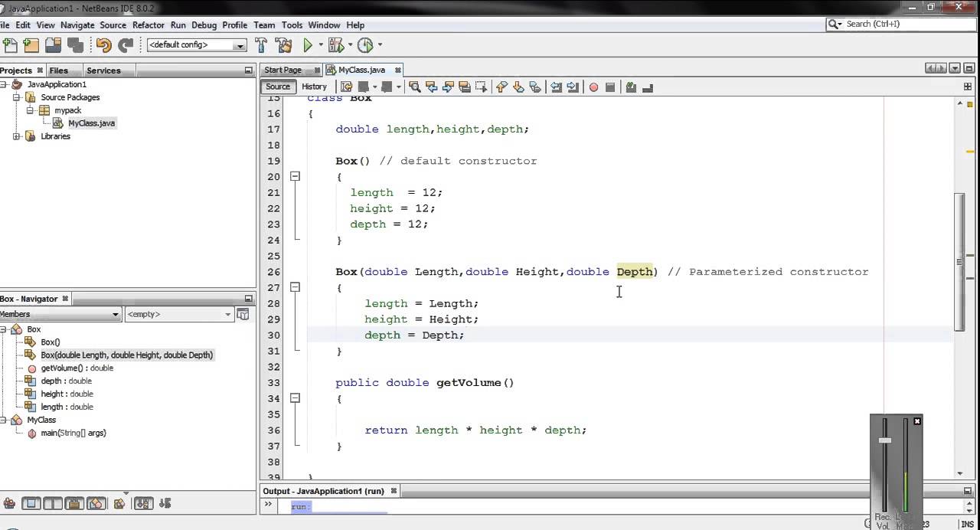The width and height of the screenshot is (980, 530).
Task: Select MyClass.java in Projects tree
Action: click(x=91, y=123)
